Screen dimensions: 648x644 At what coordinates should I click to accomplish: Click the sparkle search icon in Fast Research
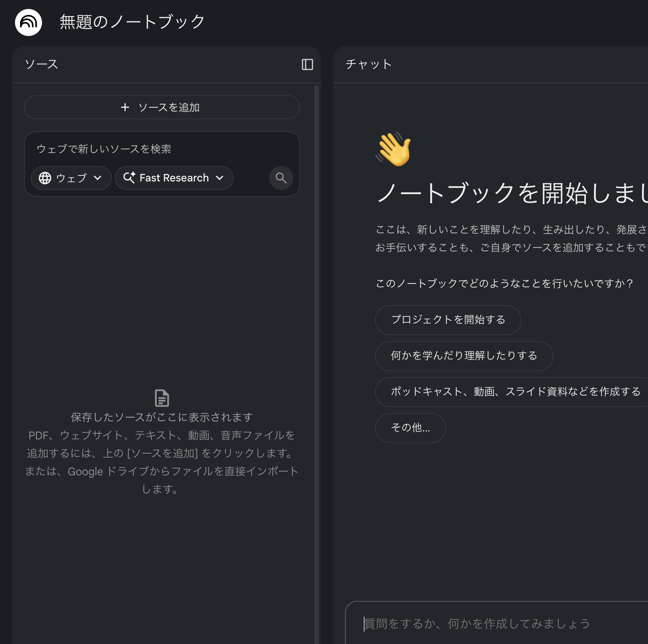click(129, 178)
